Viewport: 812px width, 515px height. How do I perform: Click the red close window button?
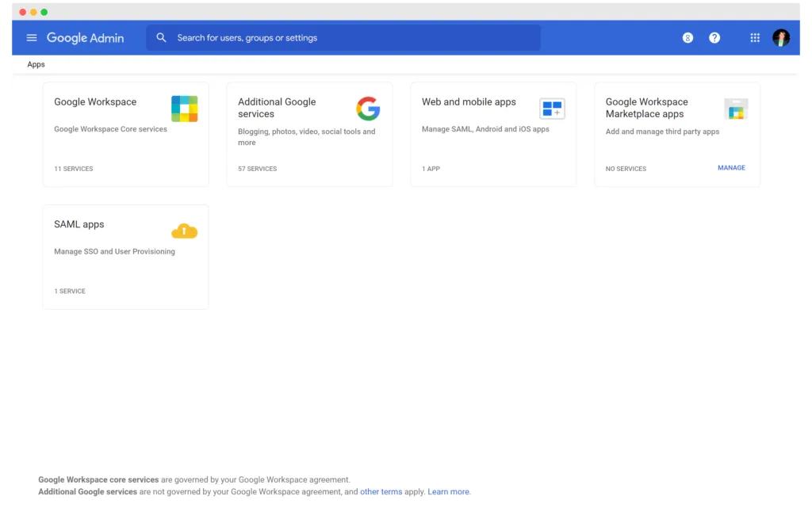pyautogui.click(x=23, y=12)
